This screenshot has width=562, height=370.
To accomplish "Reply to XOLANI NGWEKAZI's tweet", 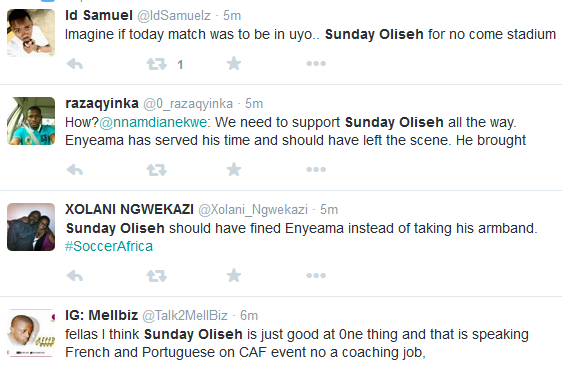I will [x=75, y=276].
